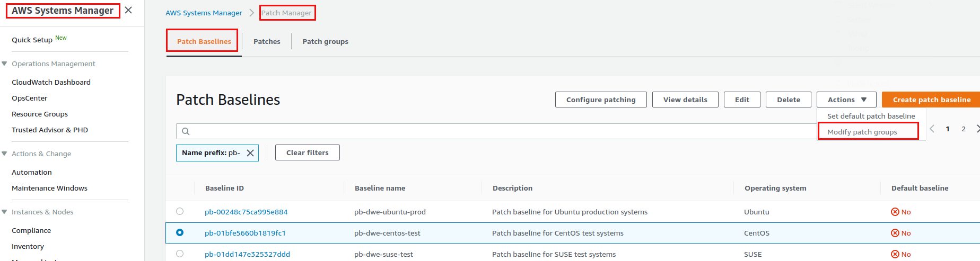Switch to the Patch Baselines tab
The image size is (980, 261).
coord(204,41)
